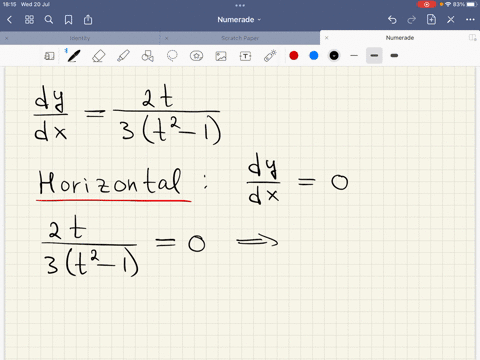480x360 pixels.
Task: Select the Numerade tab
Action: coord(400,38)
